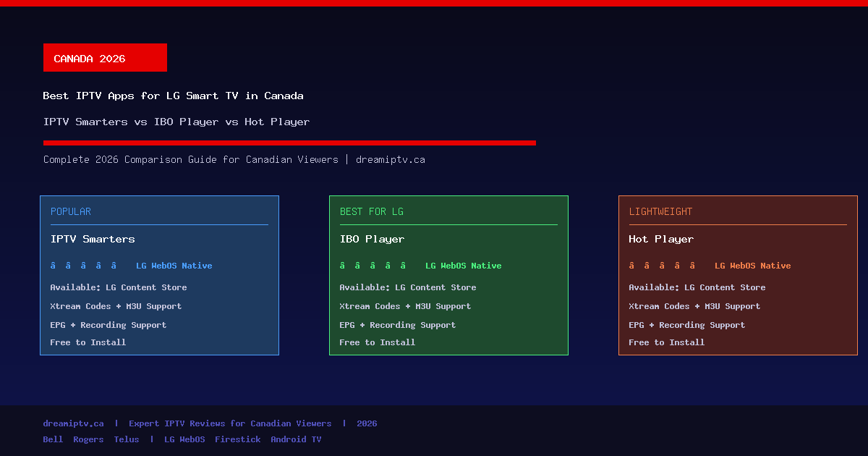868x456 pixels.
Task: Click LG WebOS Native in IBO Player card
Action: (463, 266)
